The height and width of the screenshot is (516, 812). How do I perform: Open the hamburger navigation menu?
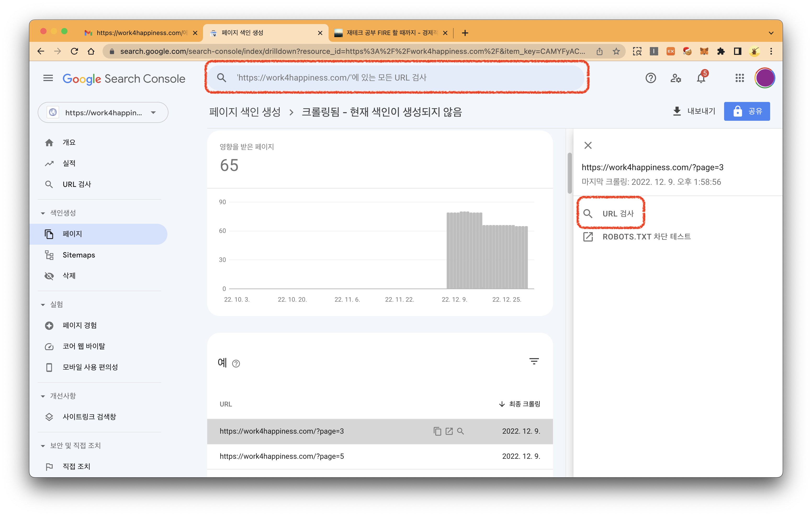click(48, 78)
